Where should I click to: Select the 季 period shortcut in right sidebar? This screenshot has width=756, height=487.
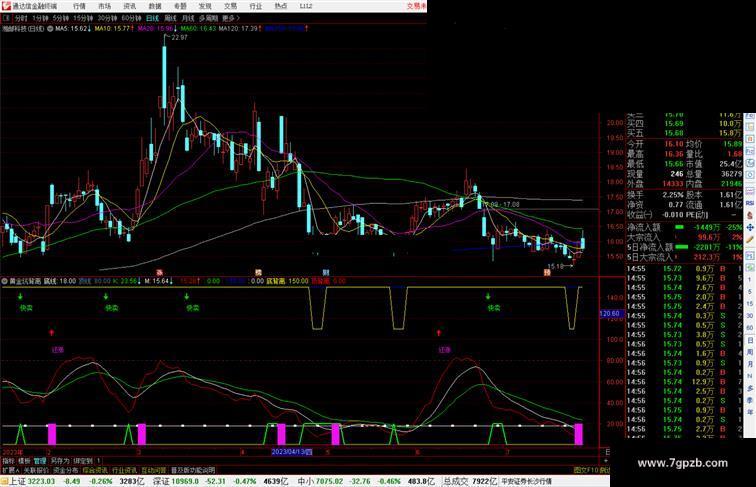[x=750, y=400]
